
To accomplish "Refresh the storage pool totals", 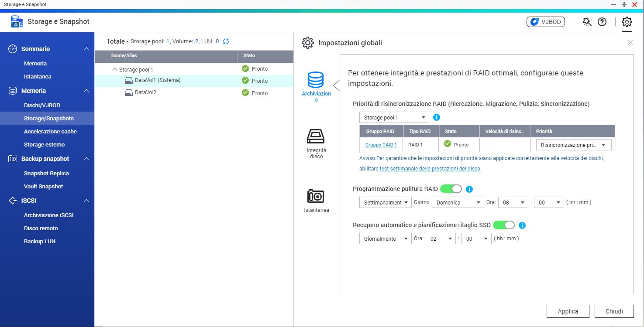I will coord(226,41).
